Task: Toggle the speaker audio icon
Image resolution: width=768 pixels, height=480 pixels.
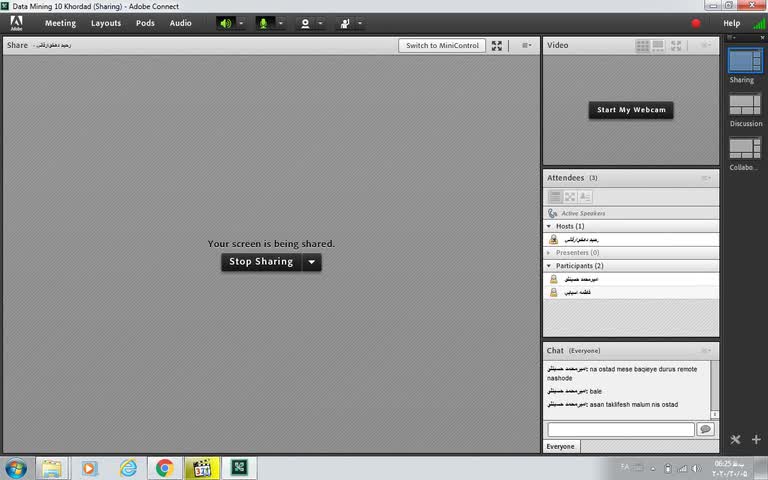Action: (225, 23)
